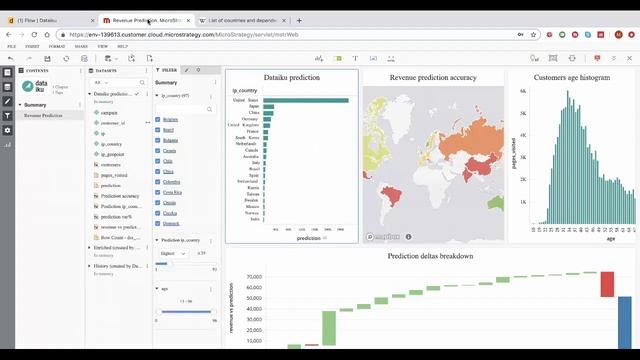Viewport: 640px width, 360px height.
Task: Click the Insert Visualization chart icon
Action: pos(319,59)
